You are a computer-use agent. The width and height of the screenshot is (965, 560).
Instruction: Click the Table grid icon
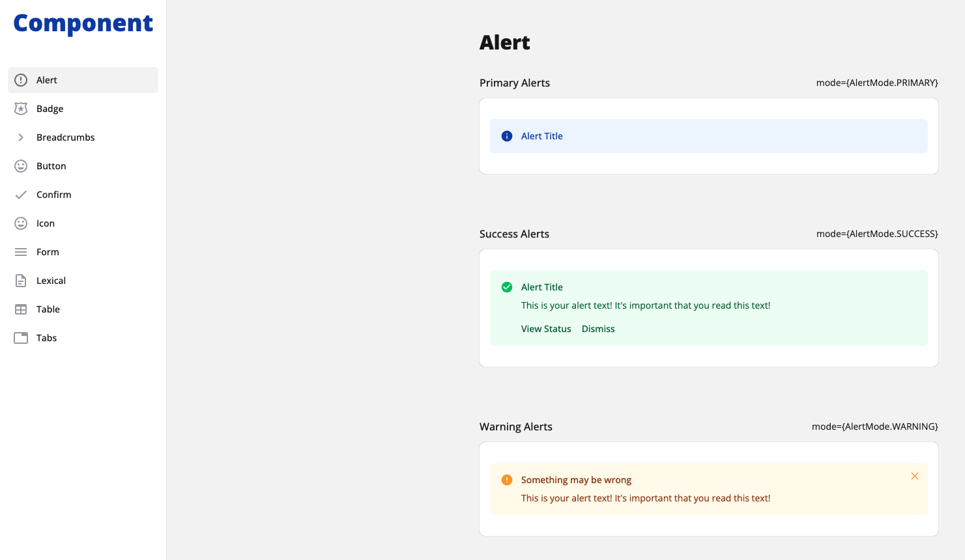click(x=21, y=309)
